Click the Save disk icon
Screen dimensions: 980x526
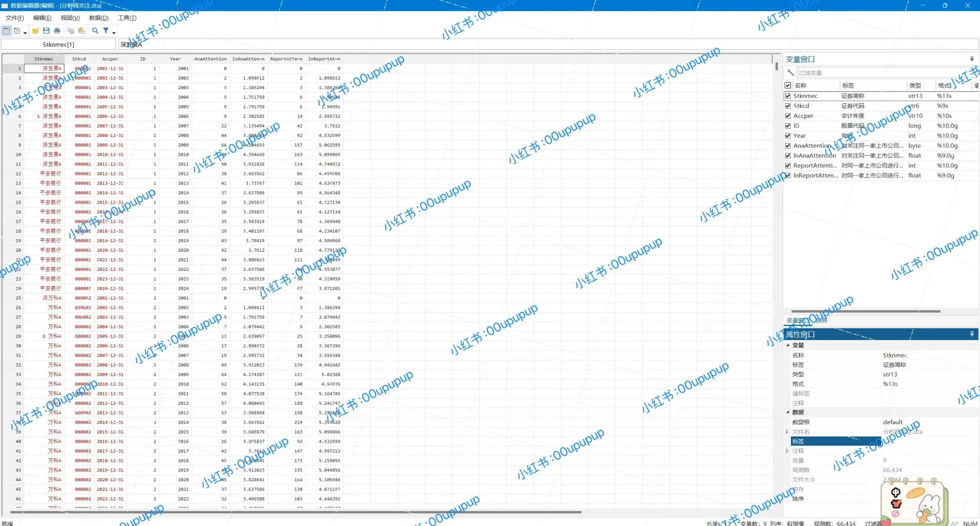coord(46,31)
